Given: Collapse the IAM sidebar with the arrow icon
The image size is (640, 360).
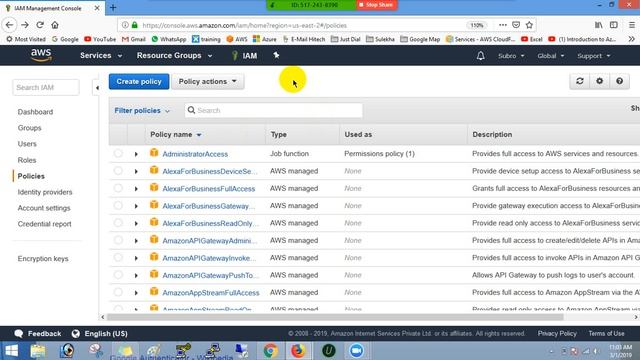Looking at the screenshot, I should pos(97,88).
